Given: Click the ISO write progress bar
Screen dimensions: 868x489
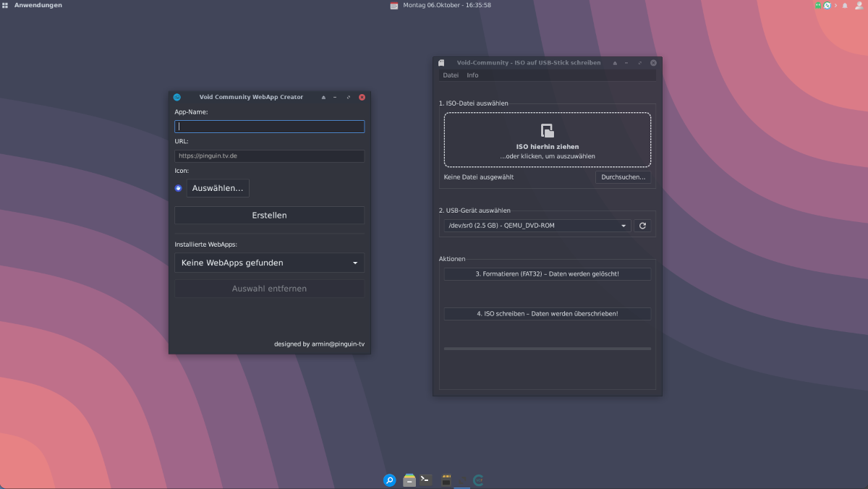Looking at the screenshot, I should (x=547, y=349).
